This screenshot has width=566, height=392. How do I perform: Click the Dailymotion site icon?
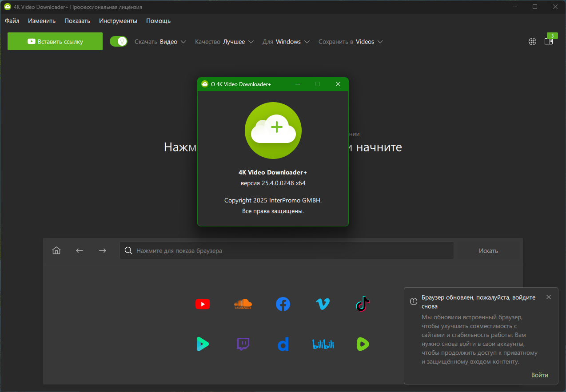(283, 344)
